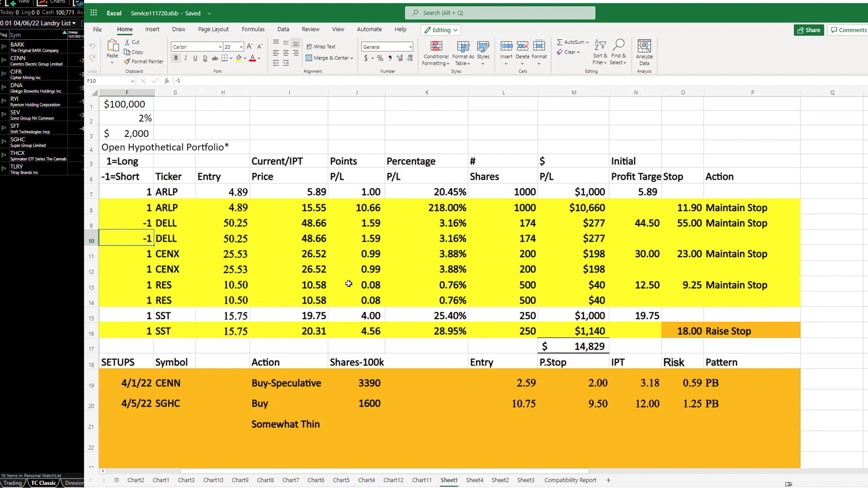The image size is (868, 488).
Task: Align text to the left
Action: click(276, 53)
